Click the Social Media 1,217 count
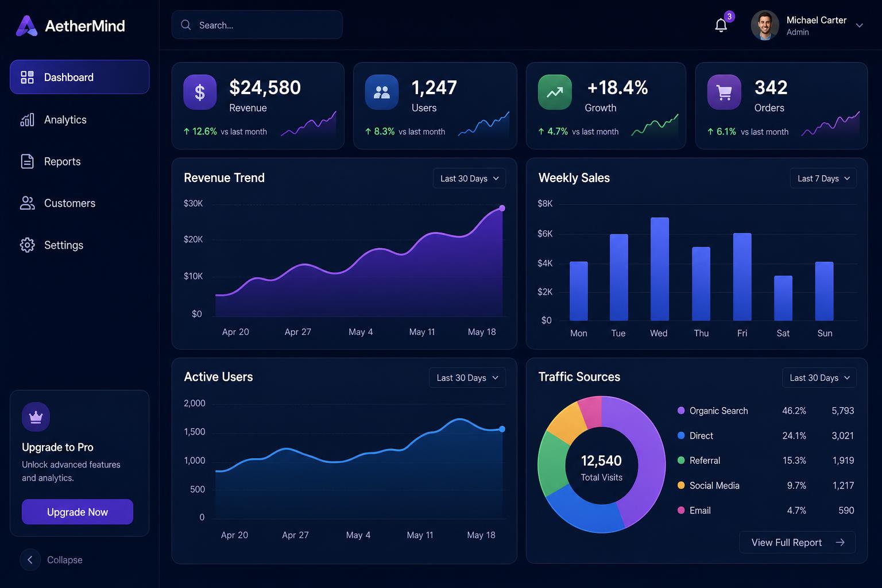This screenshot has width=882, height=588. click(x=843, y=486)
